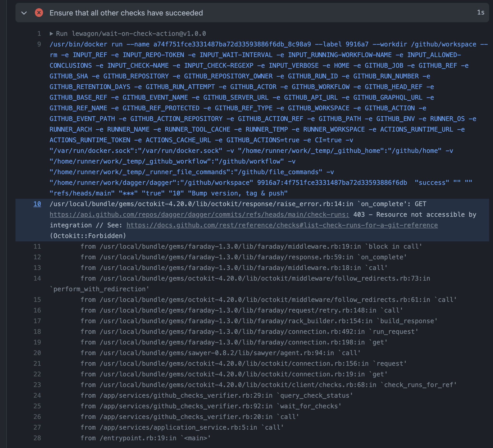Click the Octokit::Forbidden error text
Viewport: 493px width, 448px height.
[88, 236]
